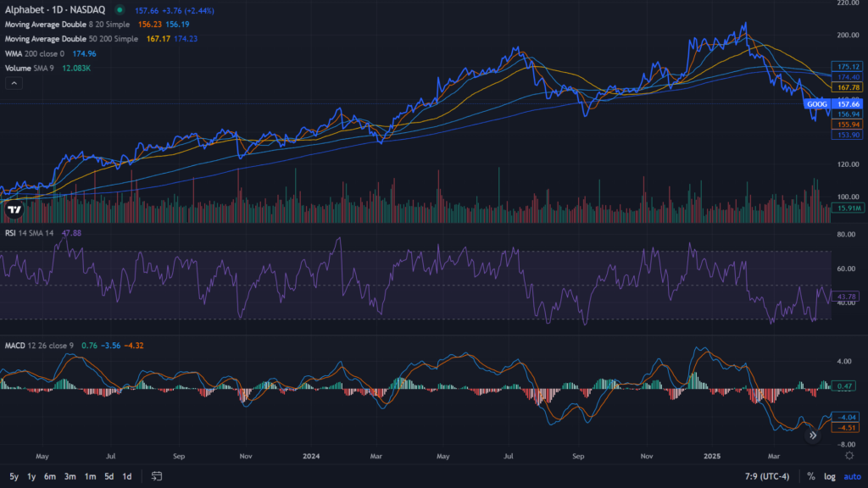Toggle percent scale mode

[811, 476]
